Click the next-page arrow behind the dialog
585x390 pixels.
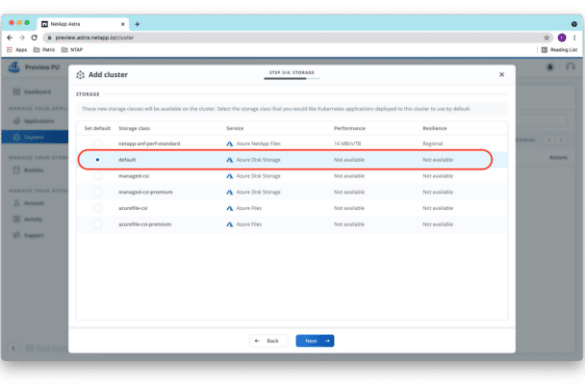(561, 140)
